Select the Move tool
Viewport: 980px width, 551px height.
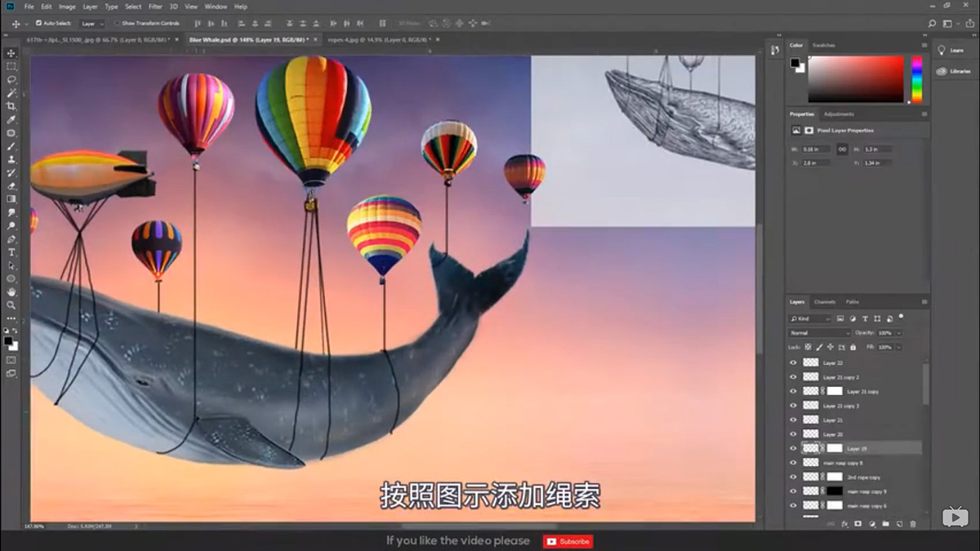coord(11,51)
